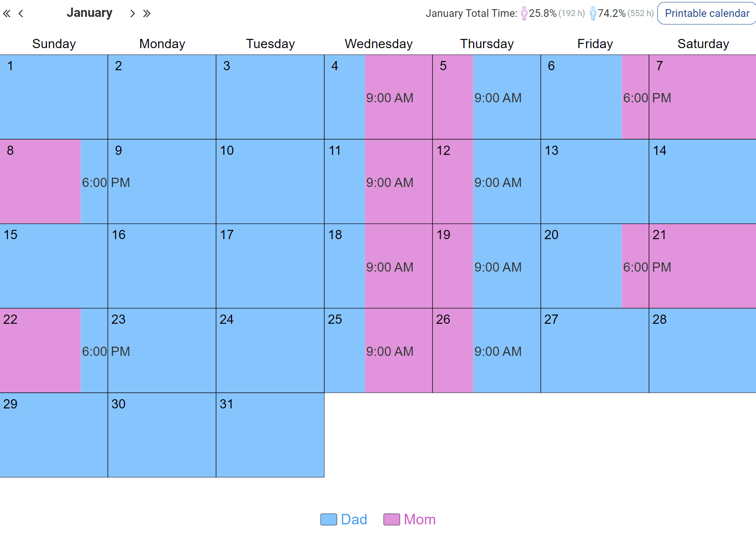Click the Mom legend label
The image size is (756, 536).
tap(420, 520)
